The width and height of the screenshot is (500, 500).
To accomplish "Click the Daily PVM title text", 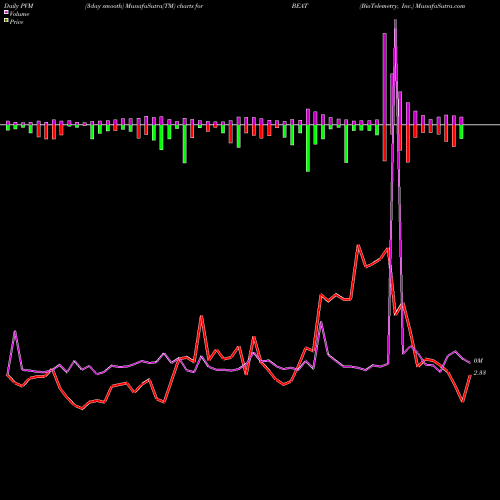I will click(18, 6).
